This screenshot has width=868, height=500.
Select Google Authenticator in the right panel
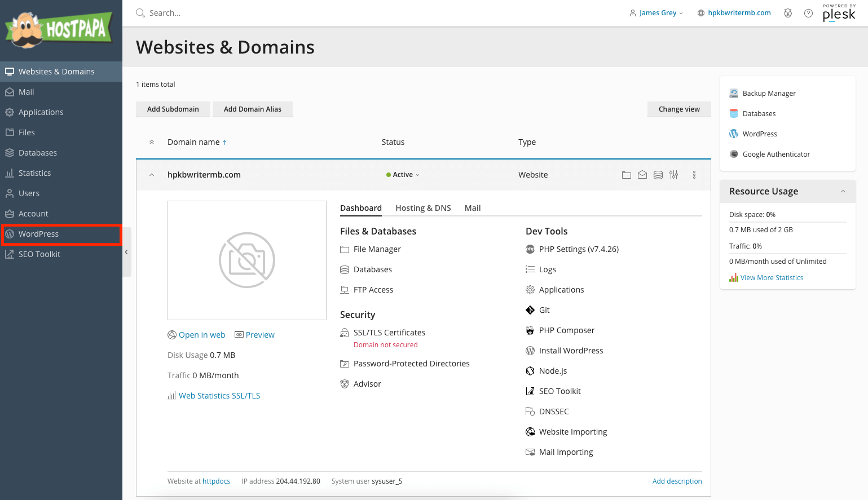pyautogui.click(x=776, y=154)
